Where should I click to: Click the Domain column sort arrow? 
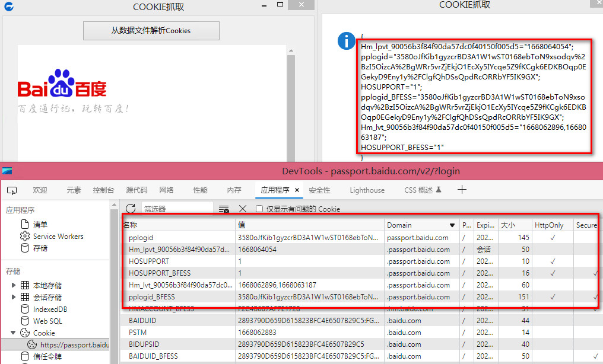click(452, 225)
